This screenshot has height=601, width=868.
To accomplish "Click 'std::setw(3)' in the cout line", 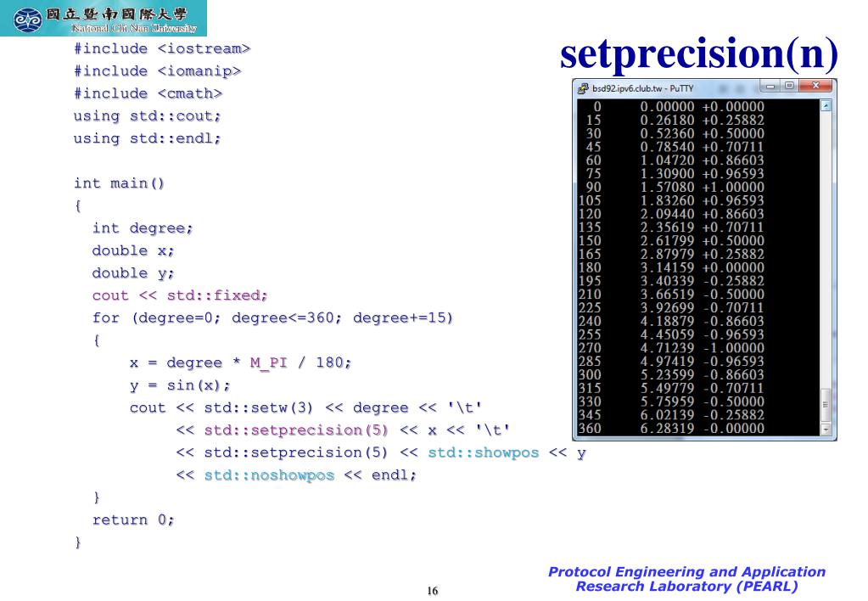I will pos(259,407).
